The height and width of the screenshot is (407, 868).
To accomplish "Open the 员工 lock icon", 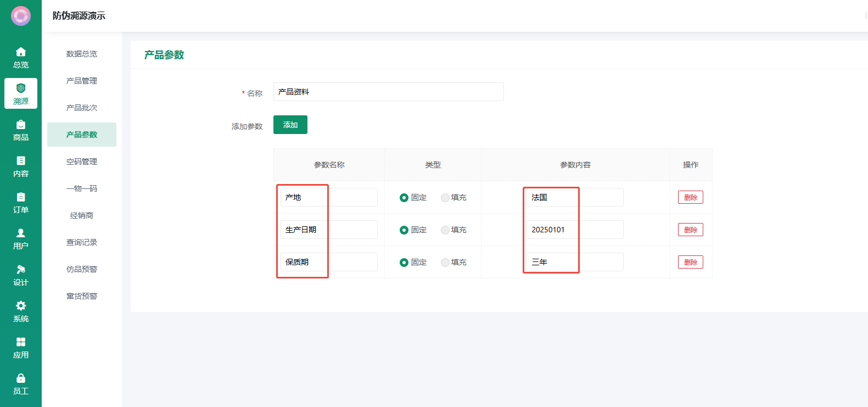I will pos(21,378).
